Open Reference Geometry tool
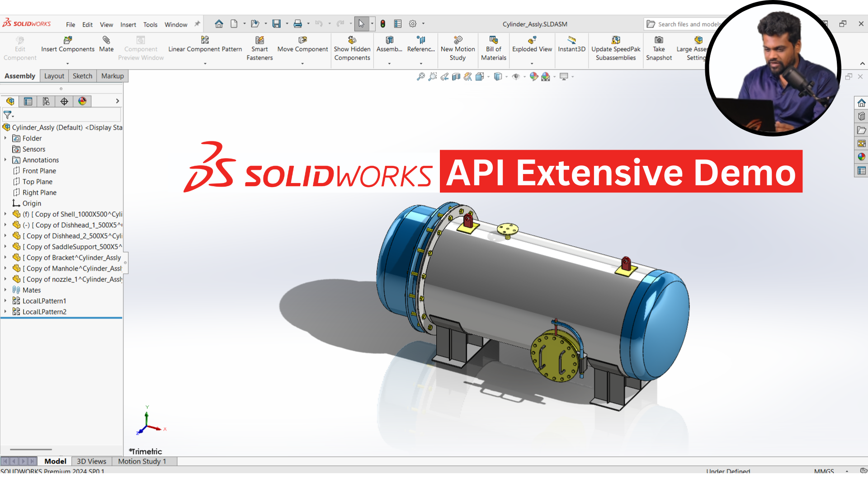The height and width of the screenshot is (488, 868). pyautogui.click(x=421, y=44)
